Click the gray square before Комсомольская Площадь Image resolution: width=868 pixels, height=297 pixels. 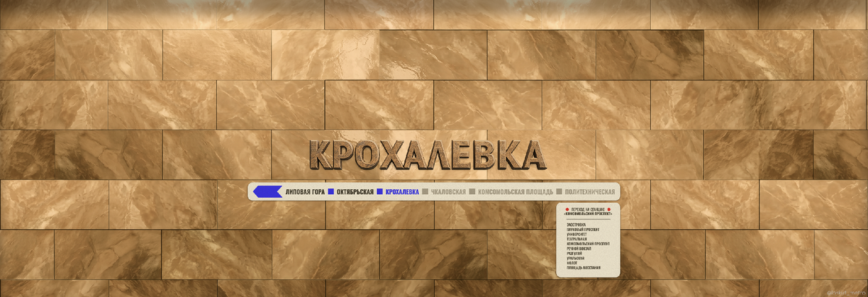(x=472, y=192)
